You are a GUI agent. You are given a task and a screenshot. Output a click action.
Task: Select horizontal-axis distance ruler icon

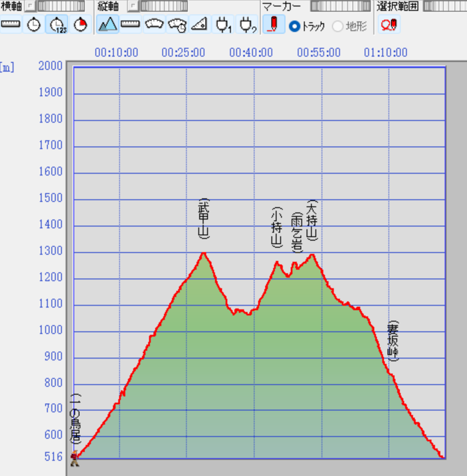10,24
